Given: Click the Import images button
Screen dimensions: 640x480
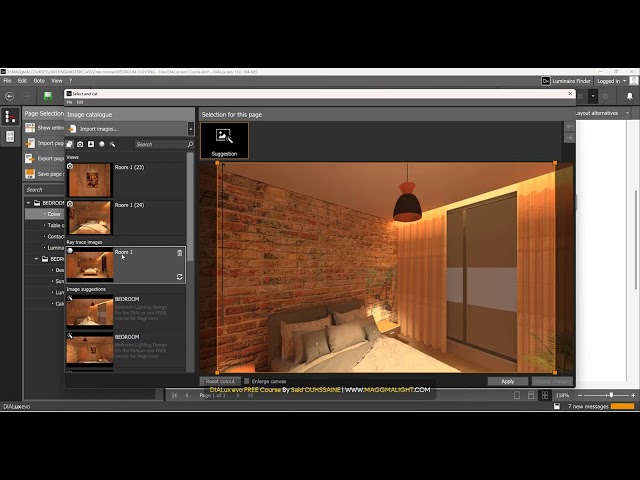Looking at the screenshot, I should (127, 129).
